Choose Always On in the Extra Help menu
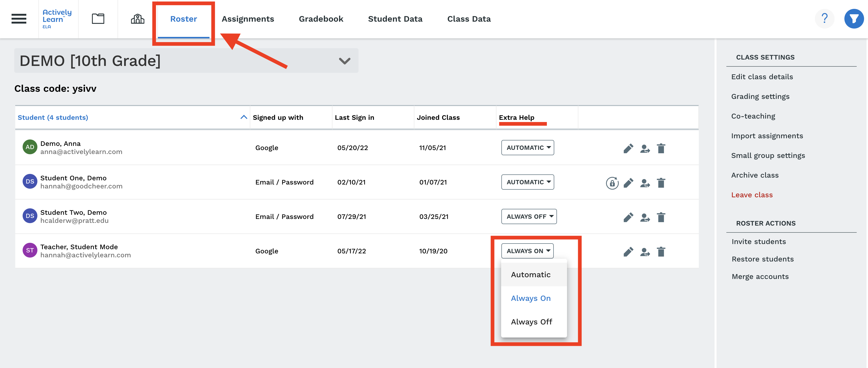Viewport: 868px width, 368px height. tap(534, 298)
